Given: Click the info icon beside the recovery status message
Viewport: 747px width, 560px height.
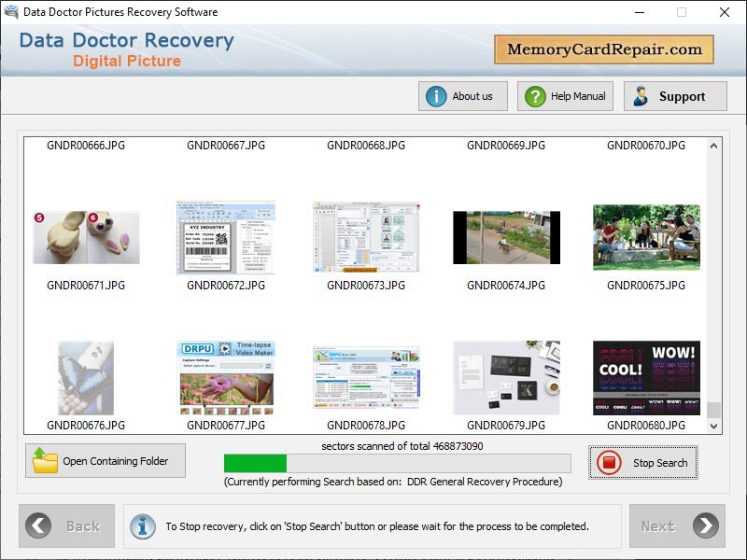Looking at the screenshot, I should [x=142, y=525].
